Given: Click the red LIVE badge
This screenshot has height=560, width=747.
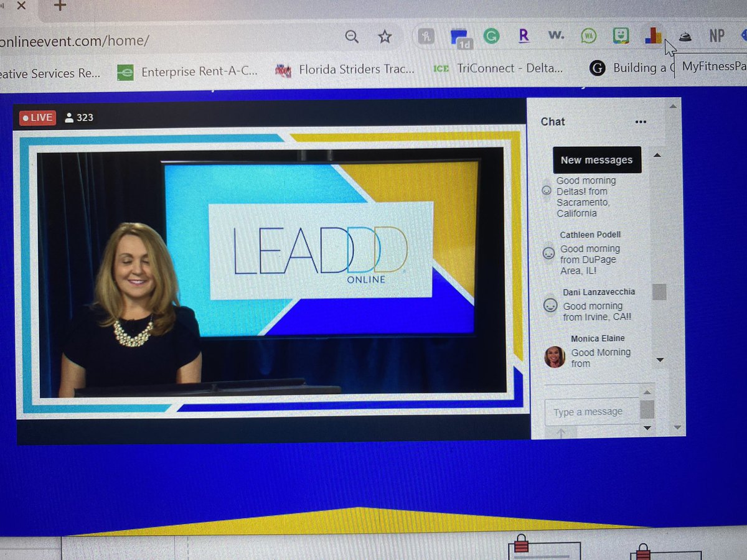Looking at the screenshot, I should click(38, 118).
